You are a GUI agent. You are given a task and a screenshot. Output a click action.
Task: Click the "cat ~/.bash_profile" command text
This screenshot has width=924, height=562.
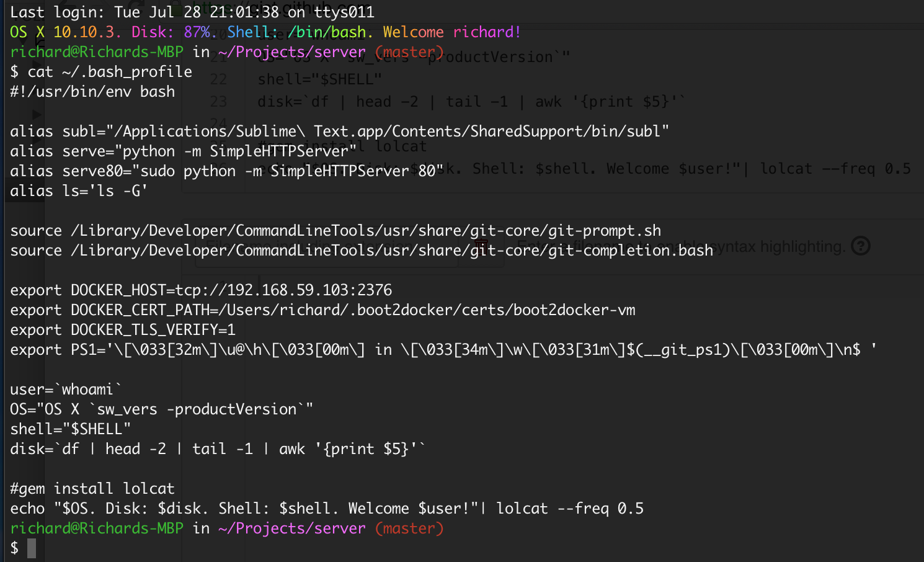tap(110, 72)
